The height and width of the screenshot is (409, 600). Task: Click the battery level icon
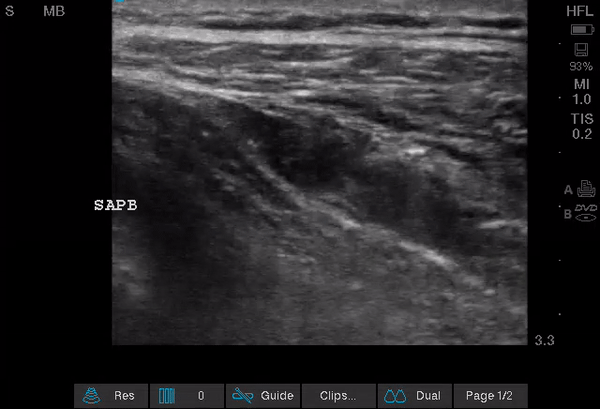[x=582, y=29]
